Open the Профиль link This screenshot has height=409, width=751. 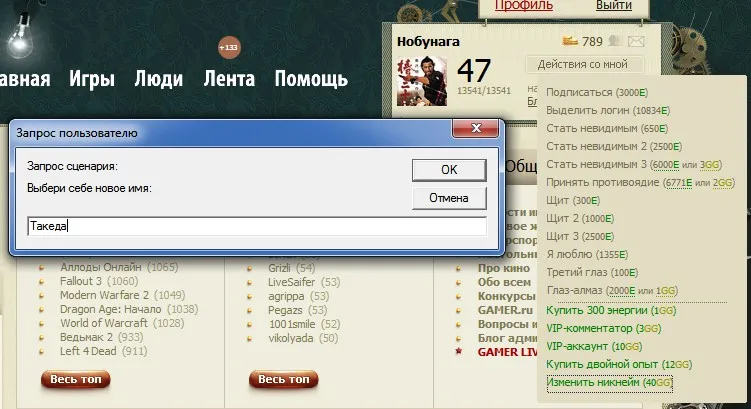click(x=523, y=6)
